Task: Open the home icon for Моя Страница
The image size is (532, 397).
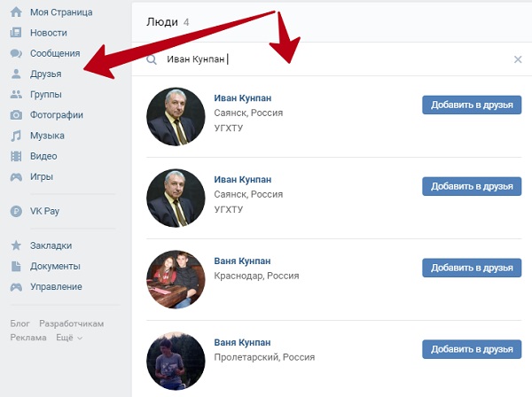Action: [x=16, y=12]
